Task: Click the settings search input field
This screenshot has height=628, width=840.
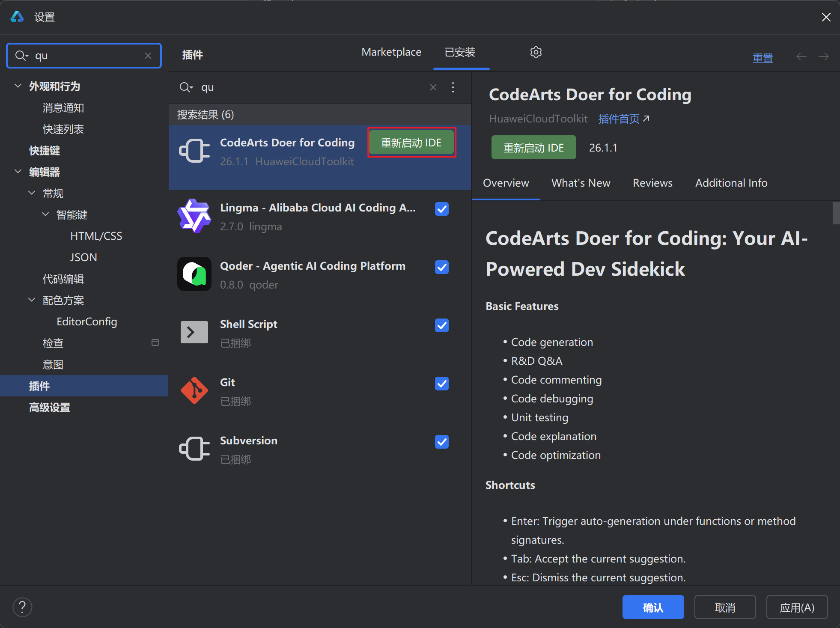Action: click(x=86, y=56)
